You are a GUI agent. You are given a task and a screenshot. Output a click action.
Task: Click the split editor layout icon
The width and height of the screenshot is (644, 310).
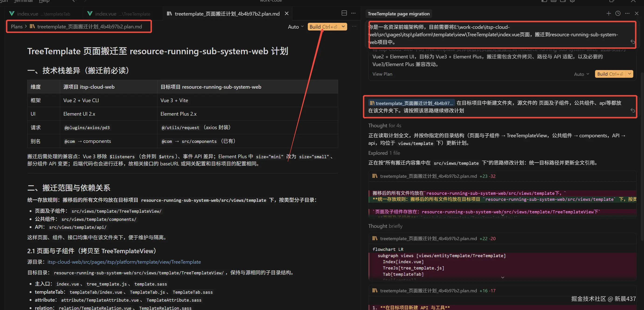344,13
